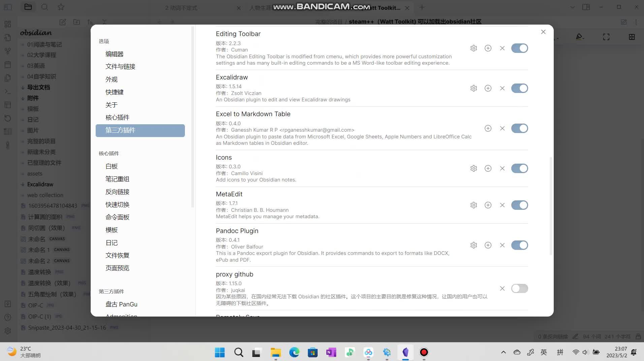Click the plugin list vertical scrollbar
Screen dimensions: 644x361
coord(551,206)
